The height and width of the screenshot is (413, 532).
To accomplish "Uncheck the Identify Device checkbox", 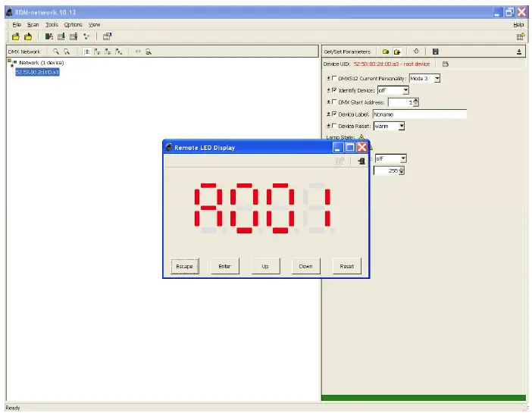I will 334,90.
